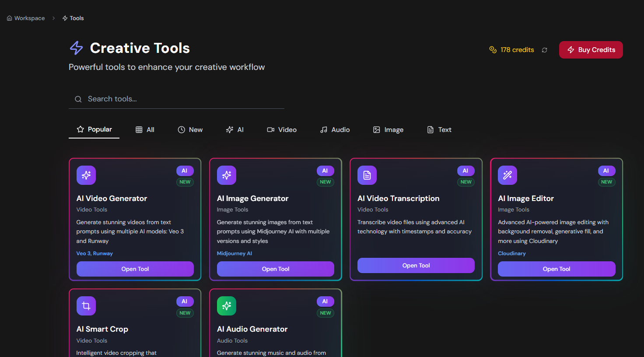Viewport: 644px width, 357px height.
Task: Click the AI badge on the AI Video Generator card
Action: [x=185, y=171]
